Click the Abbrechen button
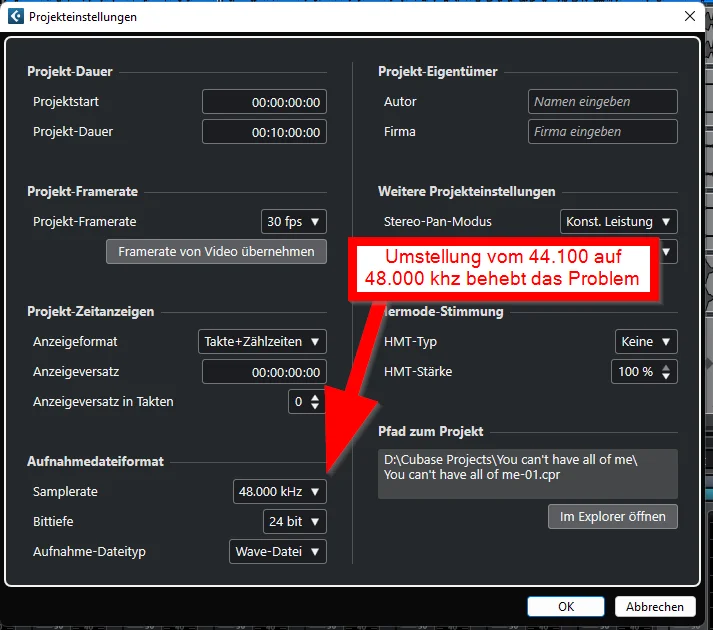713x630 pixels. [x=655, y=607]
